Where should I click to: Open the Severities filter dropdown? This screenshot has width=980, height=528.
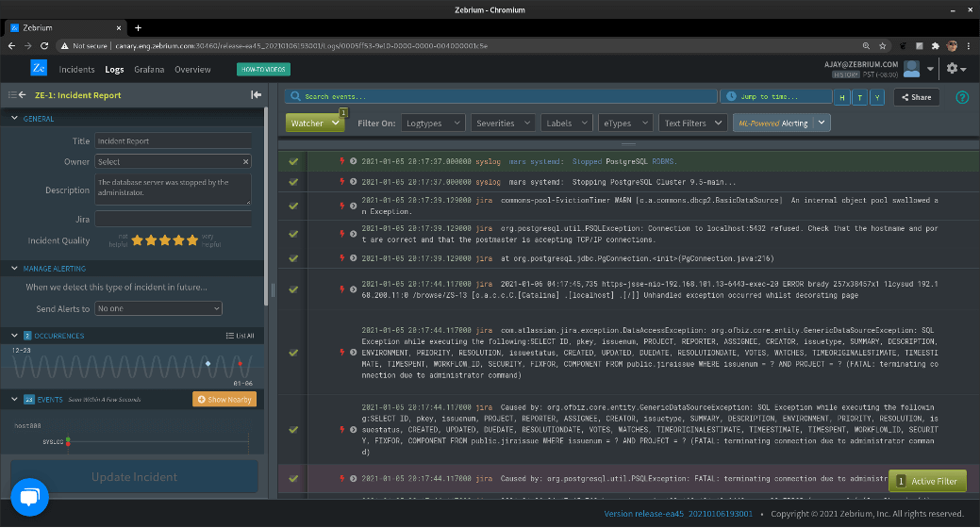click(503, 124)
